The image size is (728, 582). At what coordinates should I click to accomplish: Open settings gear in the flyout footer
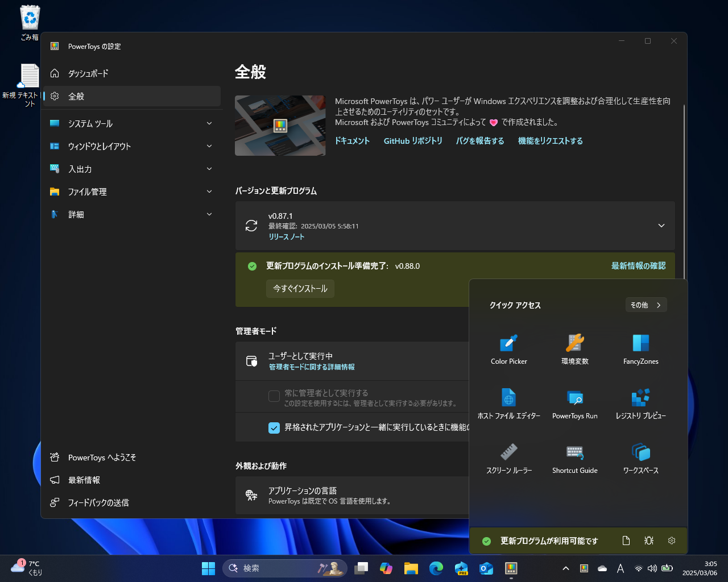click(671, 541)
